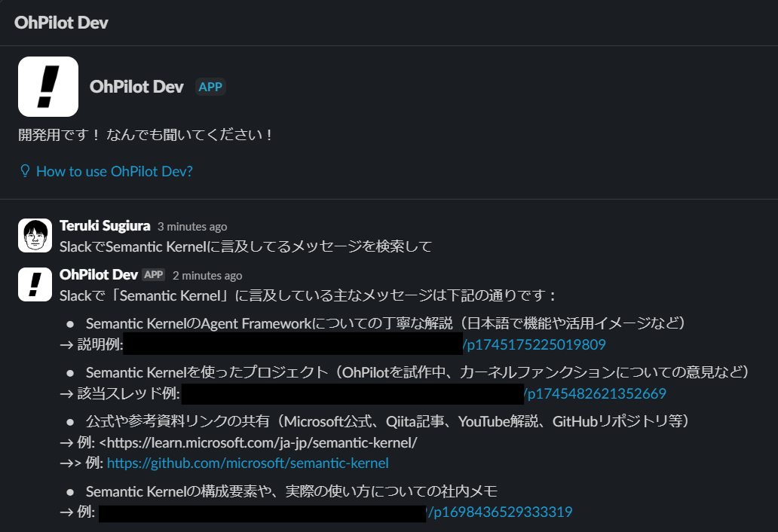
Task: Click the 3 minutes ago timestamp
Action: pyautogui.click(x=192, y=227)
